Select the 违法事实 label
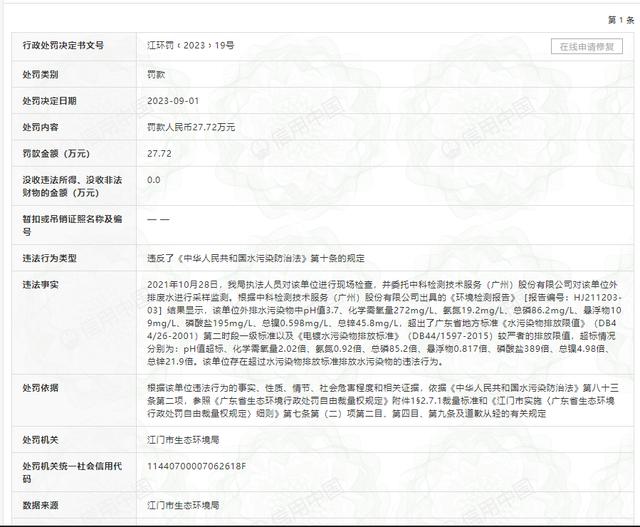Image resolution: width=640 pixels, height=527 pixels. [x=40, y=285]
